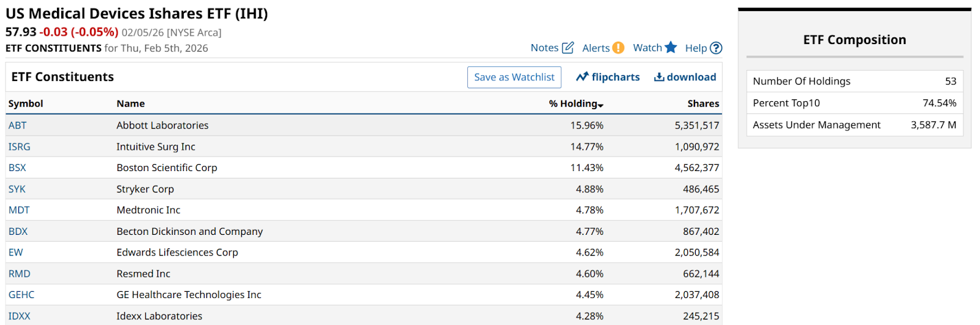This screenshot has width=980, height=325.
Task: Click the flipcharts text link
Action: [616, 77]
